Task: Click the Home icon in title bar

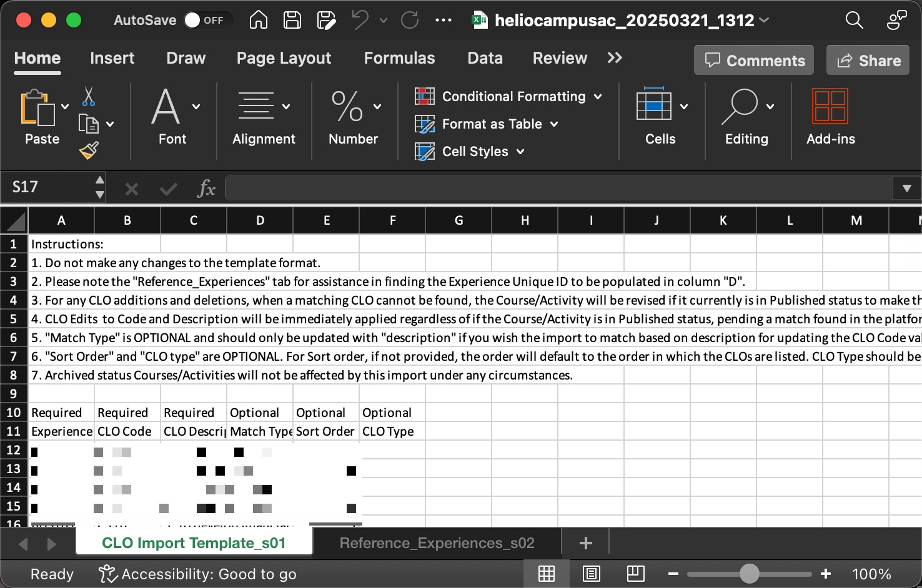Action: [258, 20]
